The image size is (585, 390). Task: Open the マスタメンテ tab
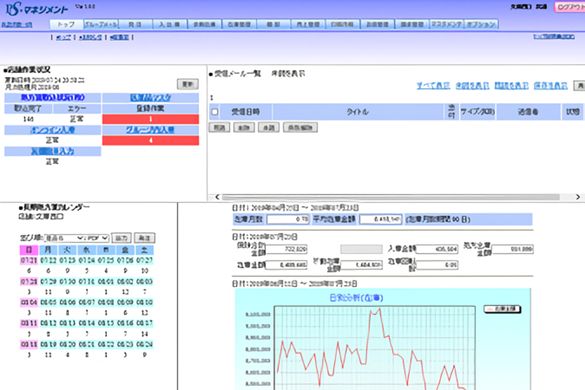[447, 24]
